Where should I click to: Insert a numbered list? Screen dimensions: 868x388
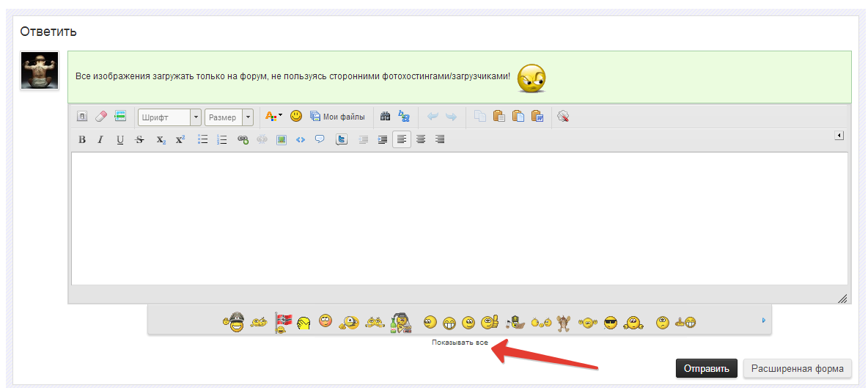point(222,139)
